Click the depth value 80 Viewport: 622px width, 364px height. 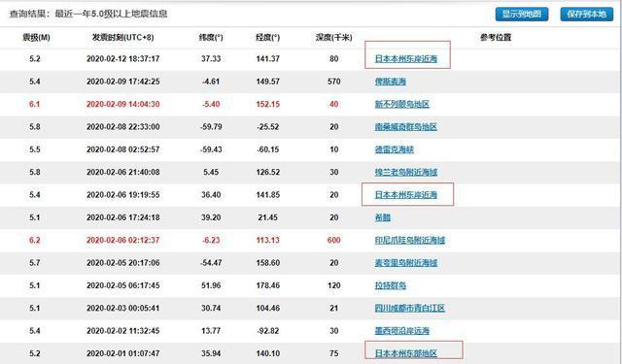(334, 59)
